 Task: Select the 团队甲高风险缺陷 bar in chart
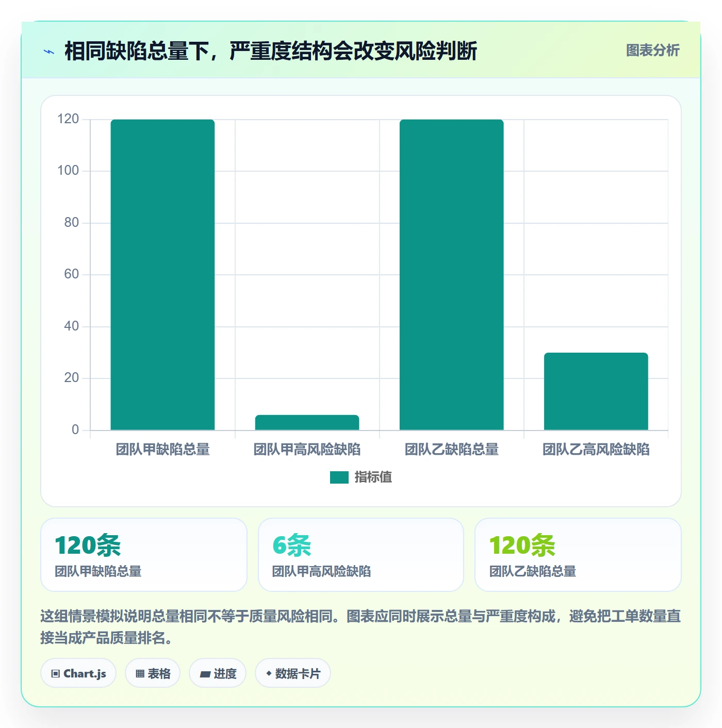coord(307,422)
